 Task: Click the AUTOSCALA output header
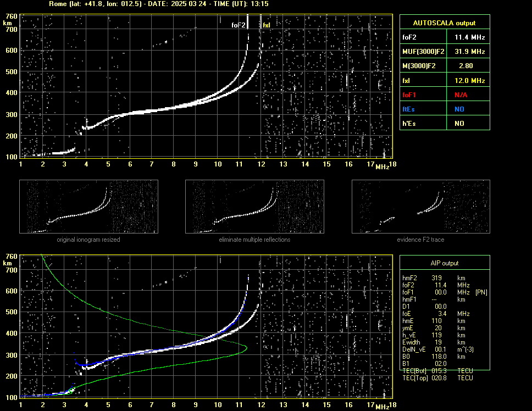[445, 23]
